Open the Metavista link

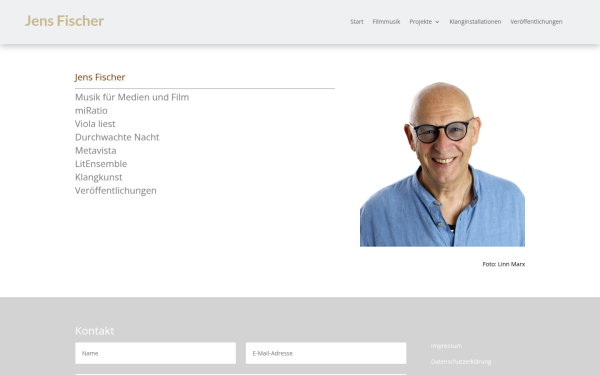tap(96, 151)
